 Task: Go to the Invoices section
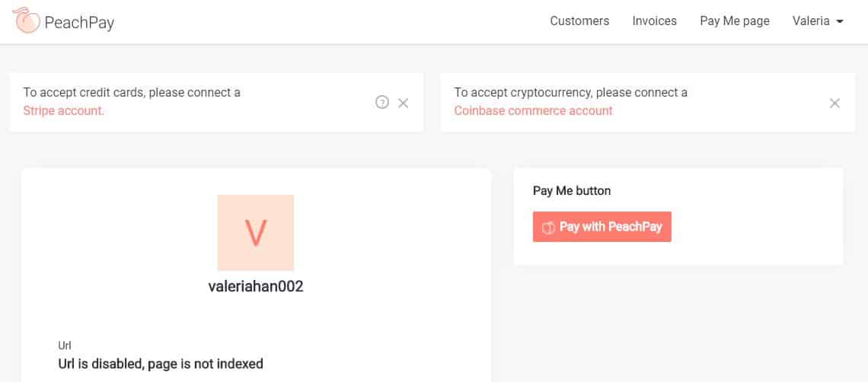654,21
